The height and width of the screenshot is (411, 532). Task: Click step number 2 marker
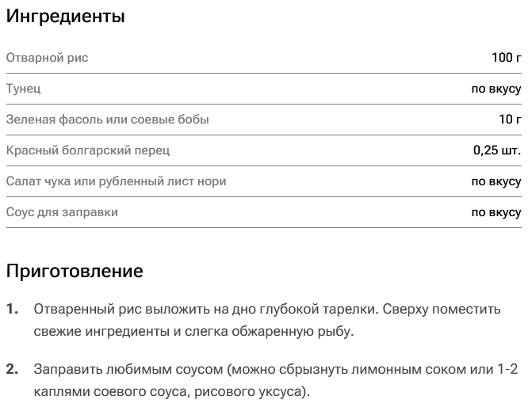[x=12, y=369]
